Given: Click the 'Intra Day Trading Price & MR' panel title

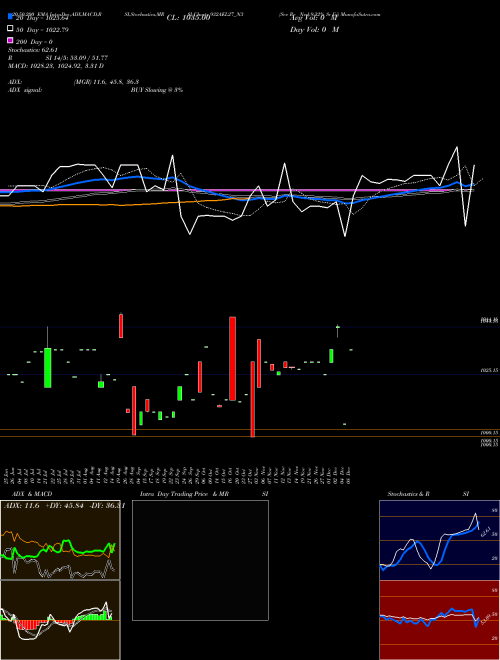Looking at the screenshot, I should (x=184, y=494).
